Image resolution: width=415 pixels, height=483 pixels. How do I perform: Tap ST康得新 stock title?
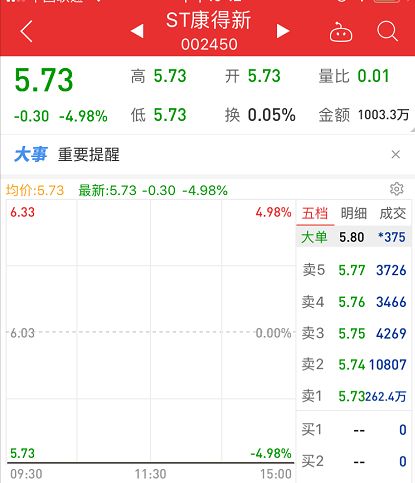[208, 20]
